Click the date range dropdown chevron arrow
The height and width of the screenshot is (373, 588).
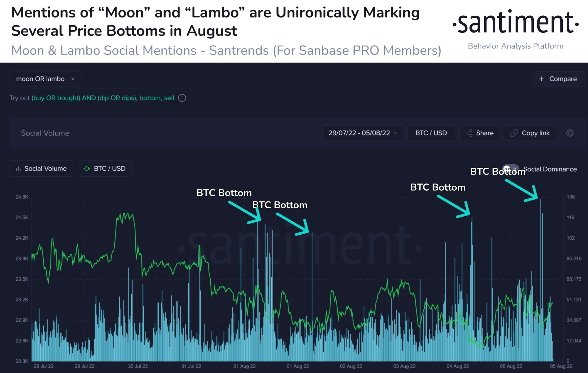pyautogui.click(x=396, y=133)
